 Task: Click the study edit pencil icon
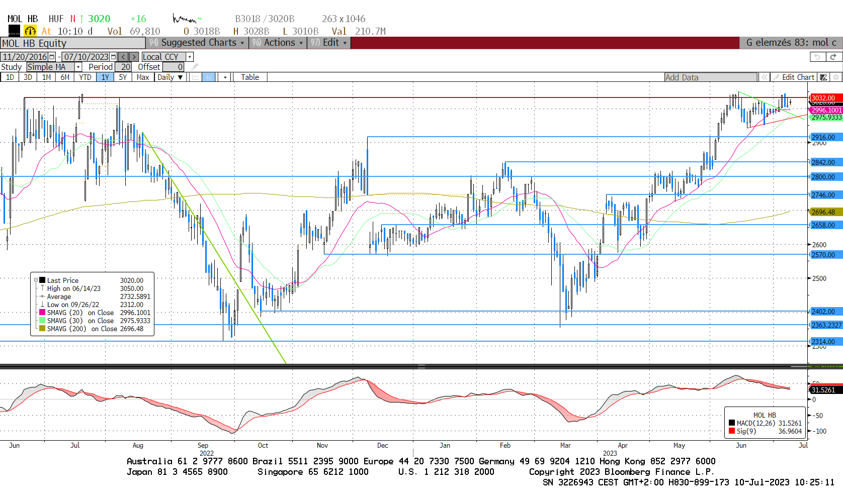195,67
